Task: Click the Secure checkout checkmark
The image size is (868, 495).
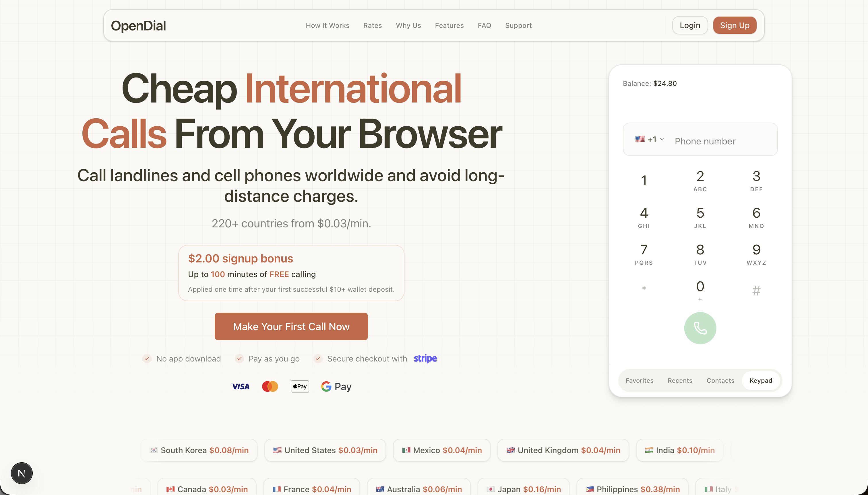Action: pos(318,359)
